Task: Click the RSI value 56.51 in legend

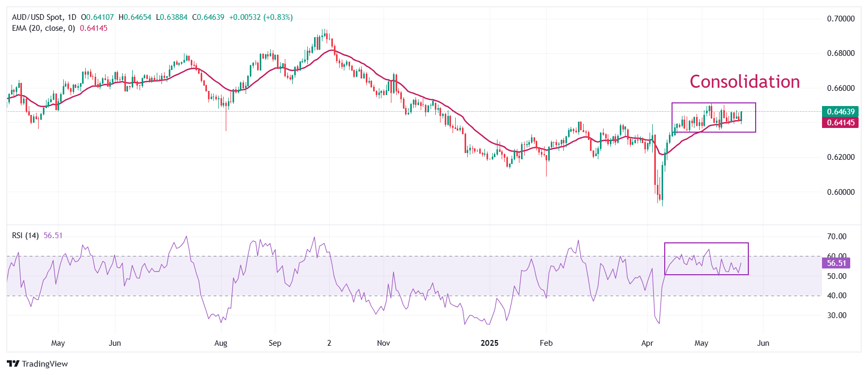Action: 53,236
